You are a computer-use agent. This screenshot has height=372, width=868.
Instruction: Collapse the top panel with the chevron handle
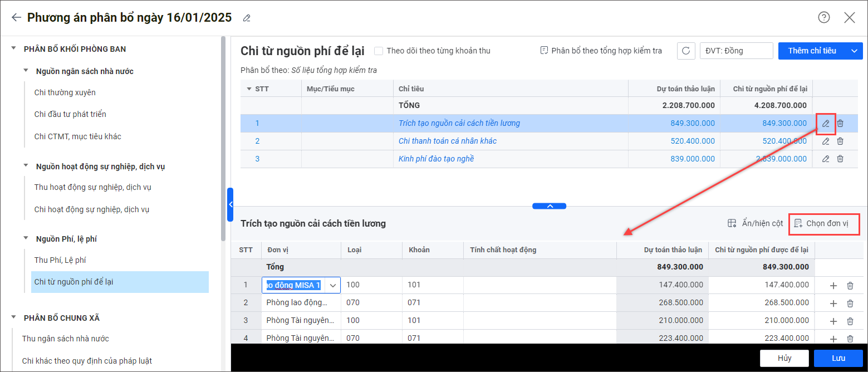549,206
